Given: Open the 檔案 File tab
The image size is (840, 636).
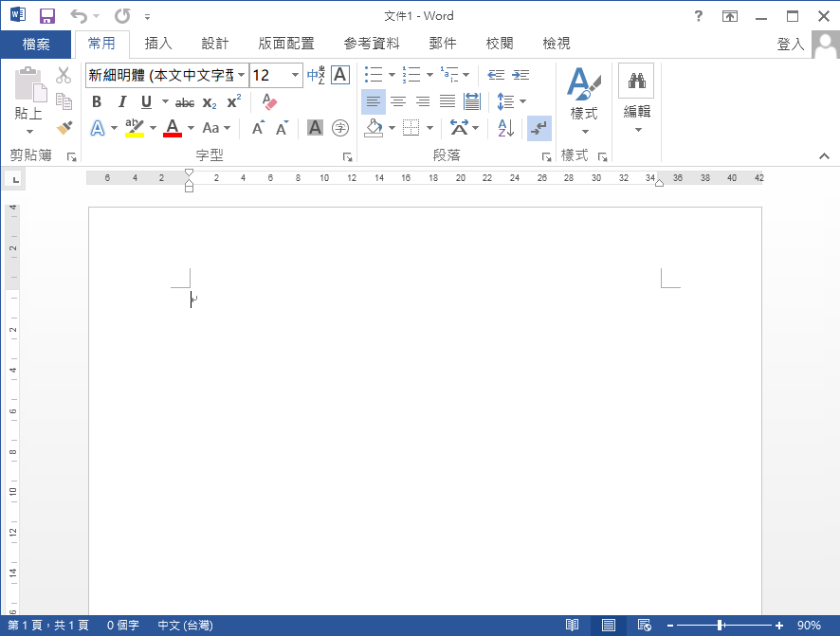Looking at the screenshot, I should (x=36, y=44).
